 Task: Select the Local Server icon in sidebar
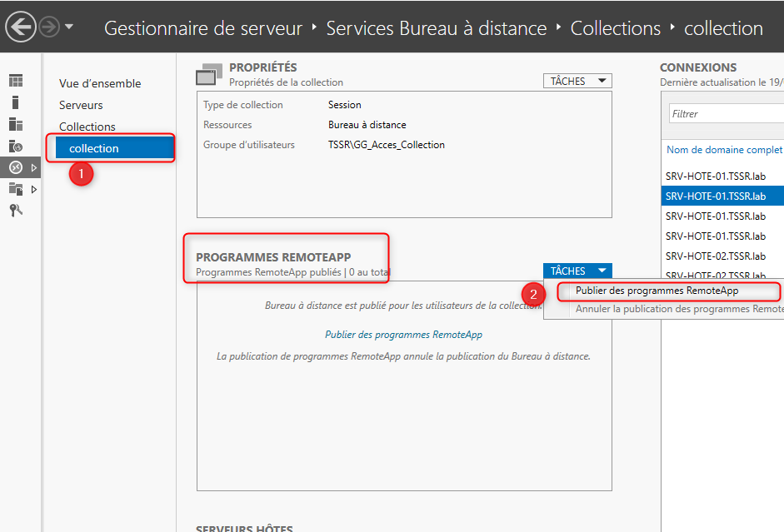point(15,102)
